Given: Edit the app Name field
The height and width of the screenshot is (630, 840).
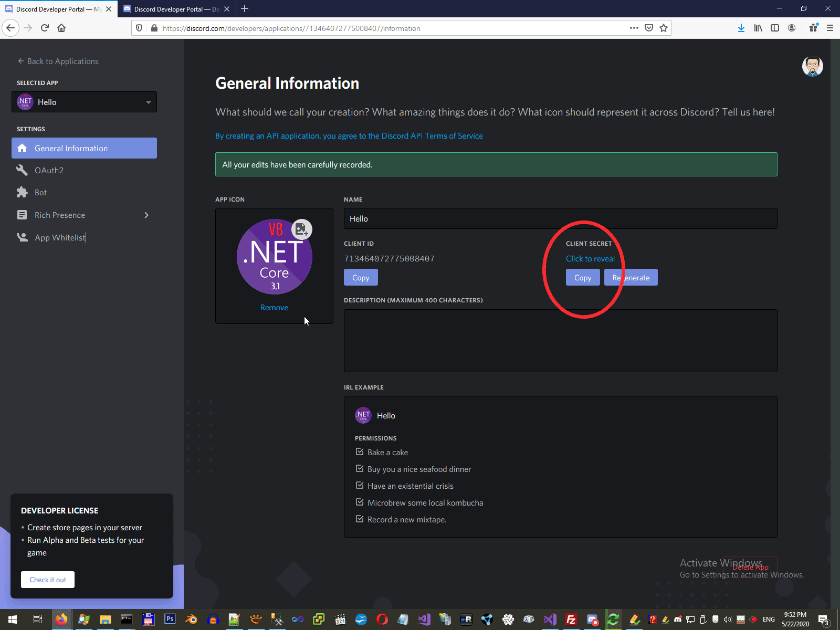Looking at the screenshot, I should point(560,218).
